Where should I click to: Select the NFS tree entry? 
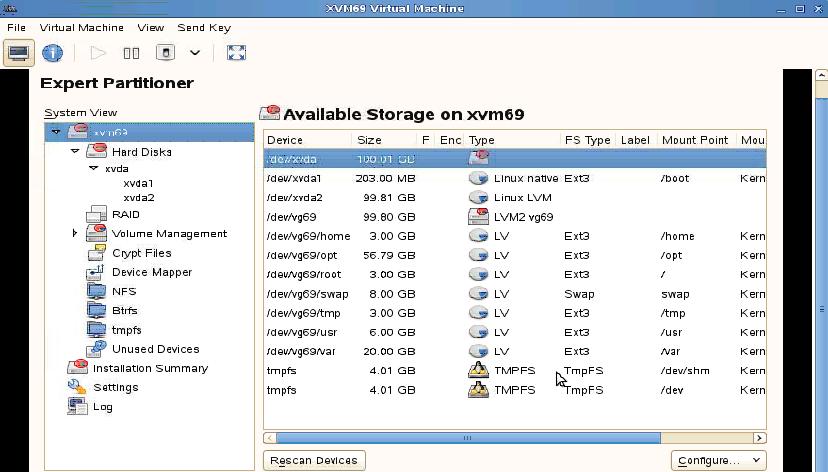[x=123, y=291]
